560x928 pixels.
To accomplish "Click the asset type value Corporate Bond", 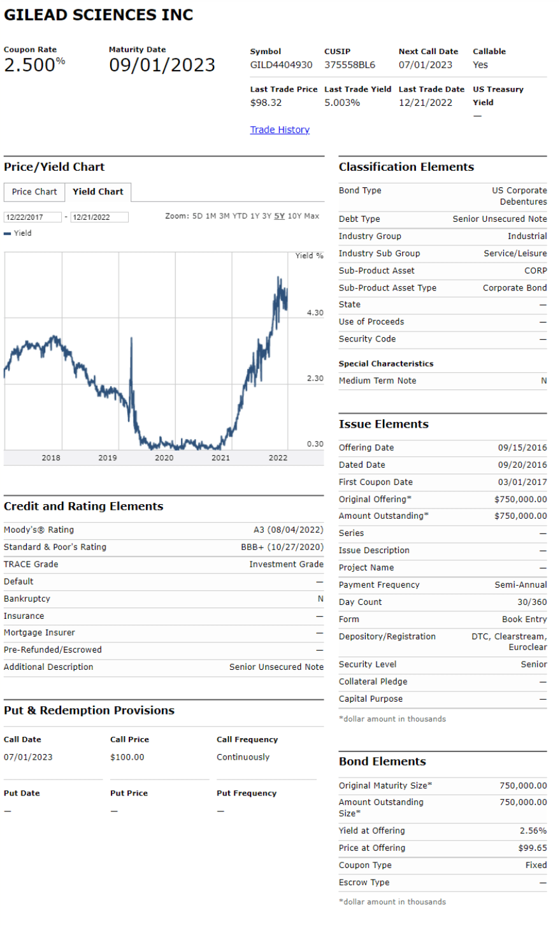I will (x=515, y=288).
